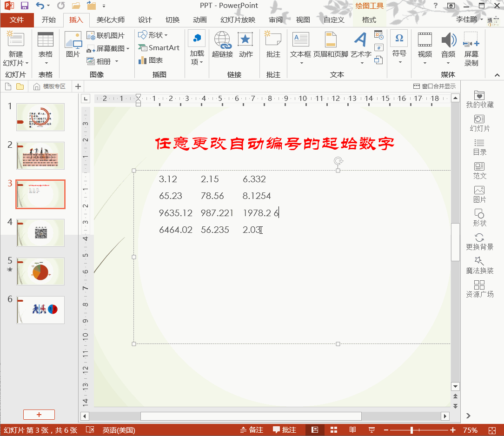Viewport: 504px width, 436px height.
Task: Toggle Notes (备注) pane
Action: pyautogui.click(x=252, y=430)
